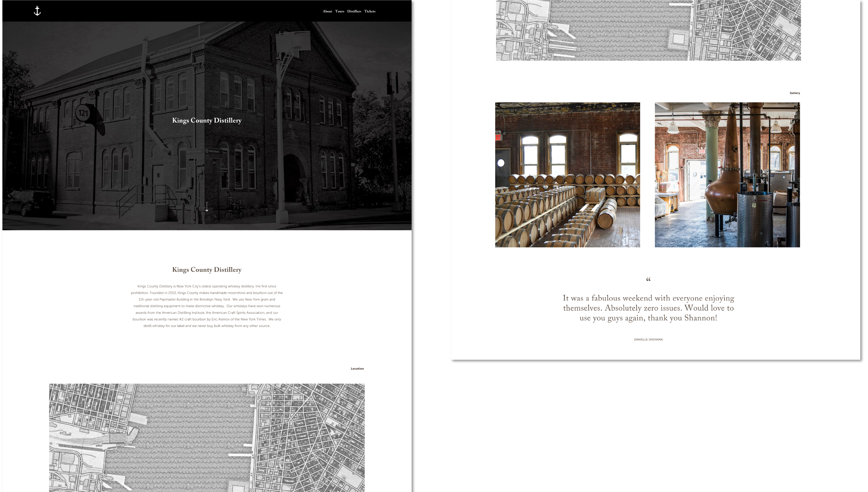868x492 pixels.
Task: Open the large Brooklyn map image
Action: (207, 438)
